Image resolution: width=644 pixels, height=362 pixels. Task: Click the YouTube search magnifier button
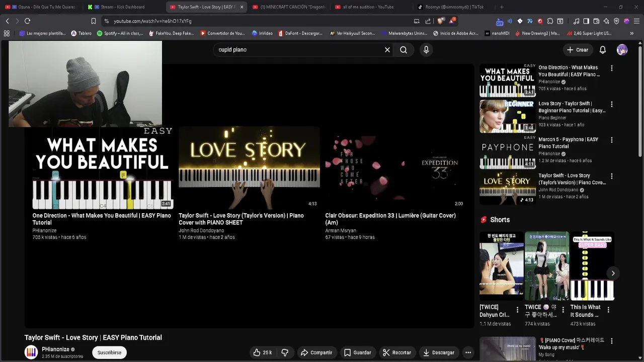[x=404, y=50]
